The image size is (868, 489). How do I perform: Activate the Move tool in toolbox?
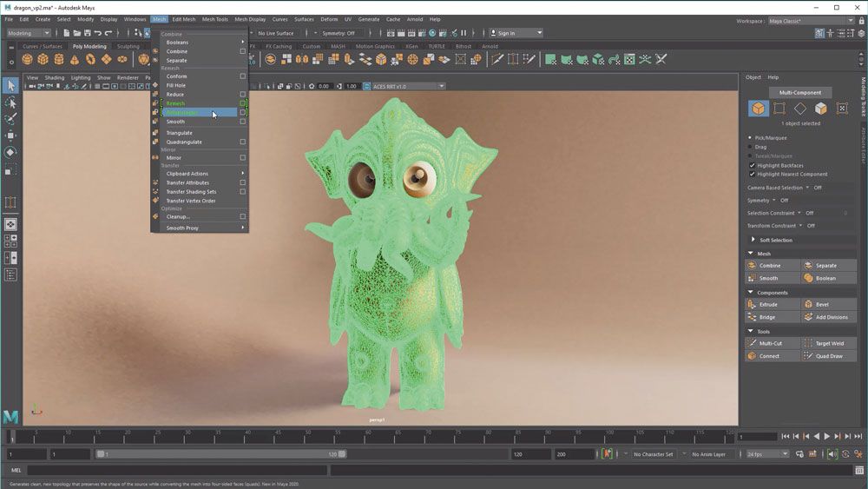click(10, 135)
